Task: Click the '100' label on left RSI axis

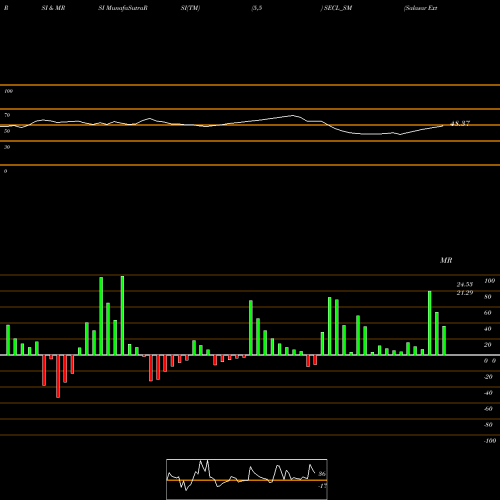Action: click(8, 91)
